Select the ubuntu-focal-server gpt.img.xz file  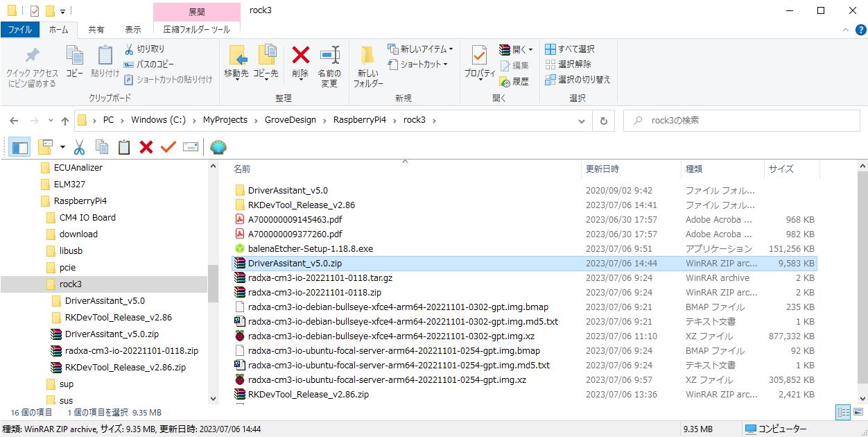coord(387,379)
